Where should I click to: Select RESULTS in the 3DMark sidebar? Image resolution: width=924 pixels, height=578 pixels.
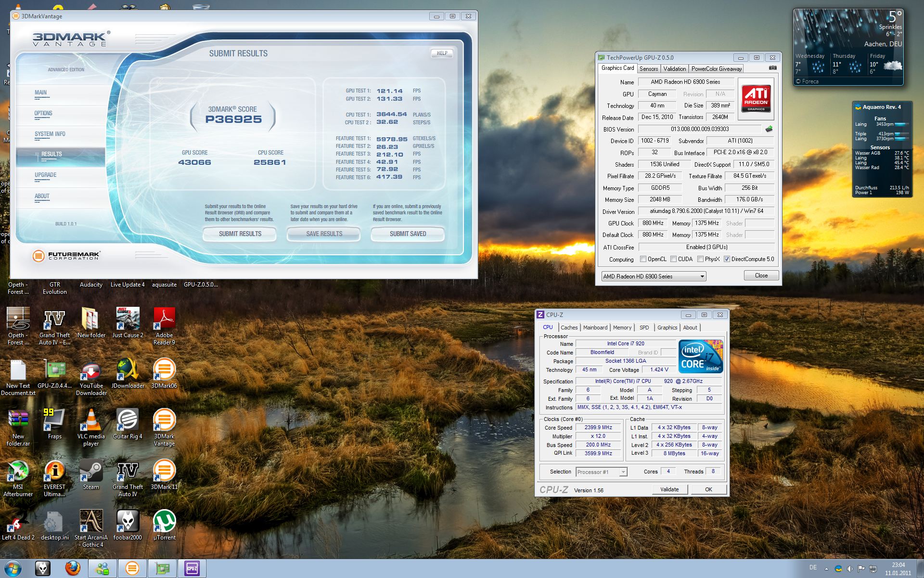pyautogui.click(x=61, y=156)
